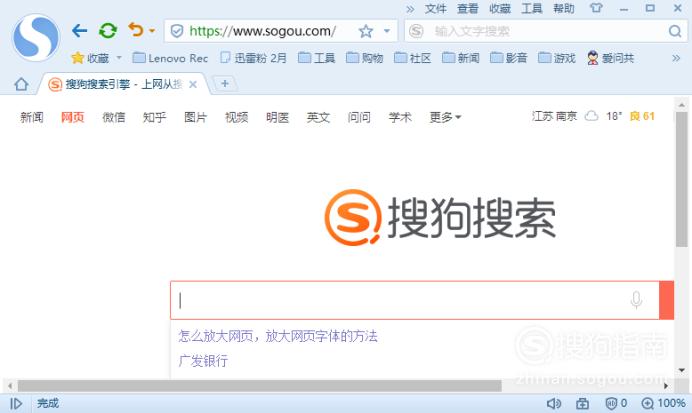Open the 迅雷粉 2月 bookmark
This screenshot has width=692, height=413.
point(254,58)
